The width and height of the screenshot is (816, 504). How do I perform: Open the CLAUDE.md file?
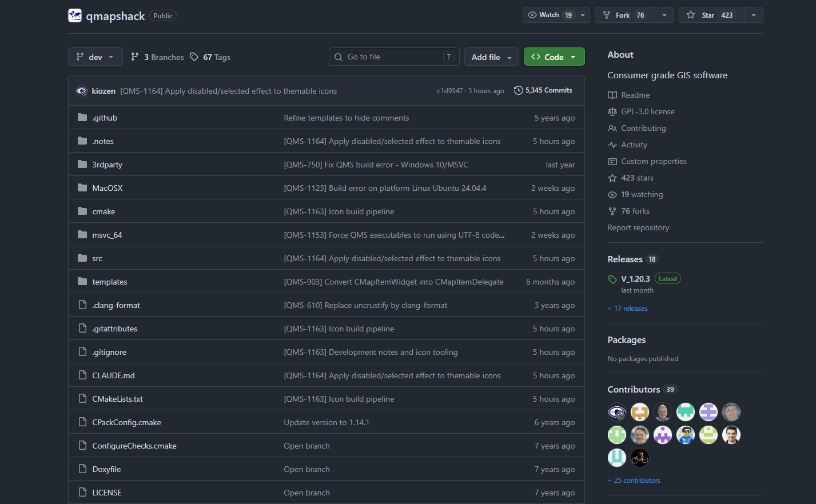click(113, 375)
